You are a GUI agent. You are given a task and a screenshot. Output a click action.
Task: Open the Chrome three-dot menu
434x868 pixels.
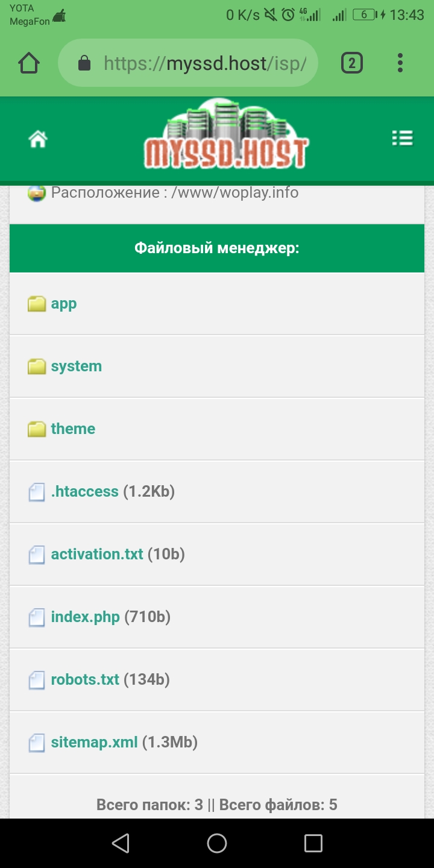pos(400,63)
